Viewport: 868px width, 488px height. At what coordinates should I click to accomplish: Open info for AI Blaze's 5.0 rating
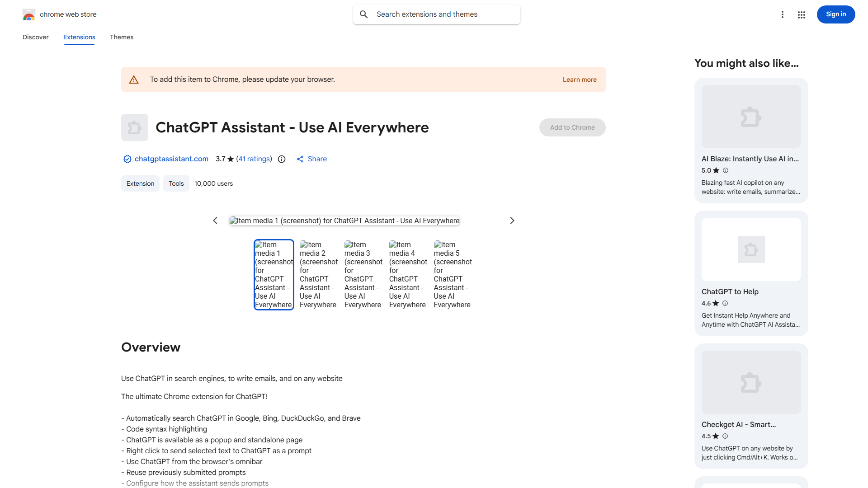tap(726, 170)
